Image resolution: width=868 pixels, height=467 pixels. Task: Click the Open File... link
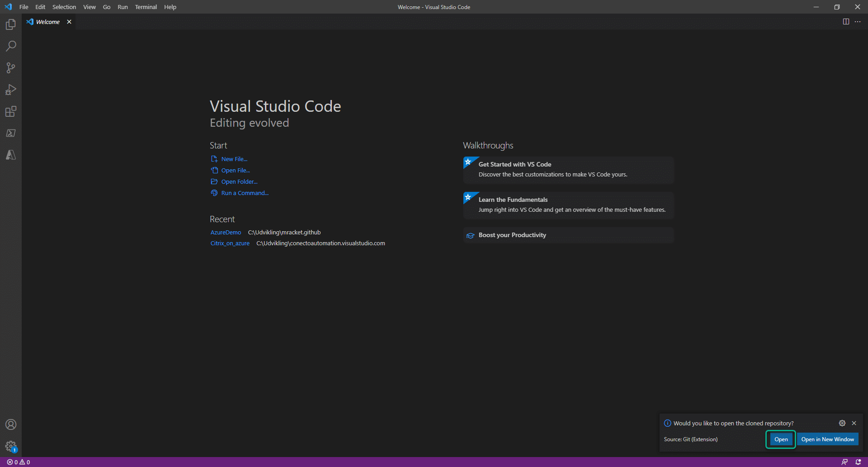[236, 170]
